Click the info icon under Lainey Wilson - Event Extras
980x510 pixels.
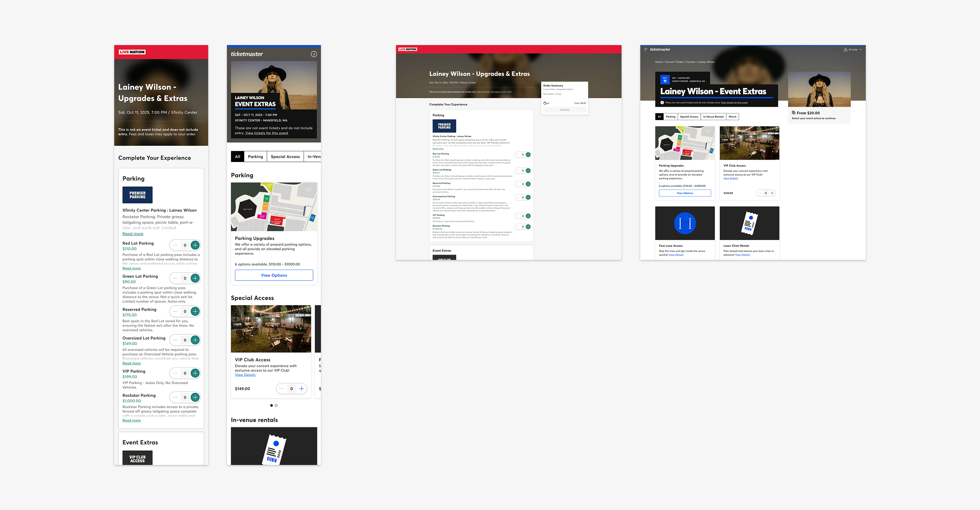click(x=662, y=103)
